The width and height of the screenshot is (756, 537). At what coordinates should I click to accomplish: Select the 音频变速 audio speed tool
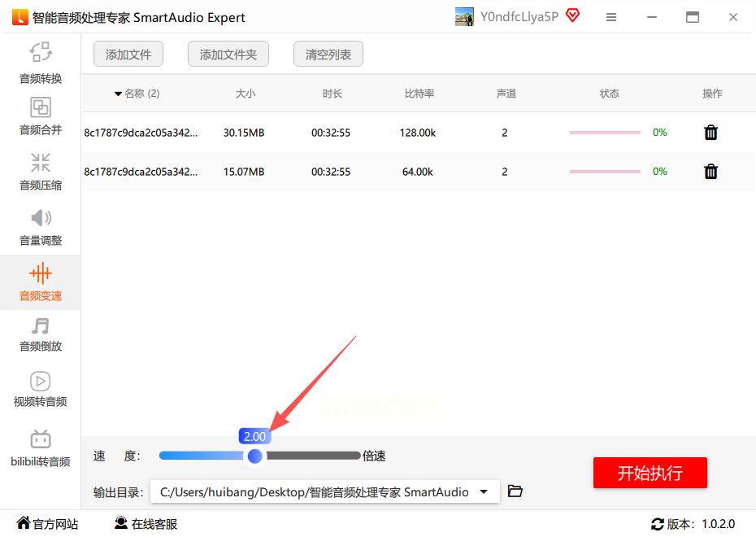click(41, 282)
